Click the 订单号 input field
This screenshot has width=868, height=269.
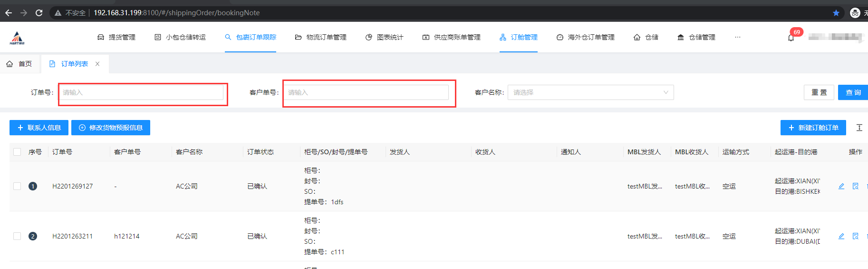[143, 92]
